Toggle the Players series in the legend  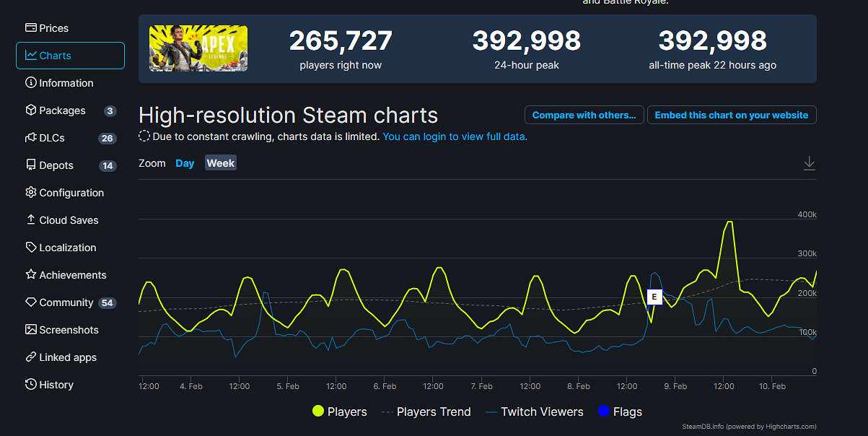(339, 411)
